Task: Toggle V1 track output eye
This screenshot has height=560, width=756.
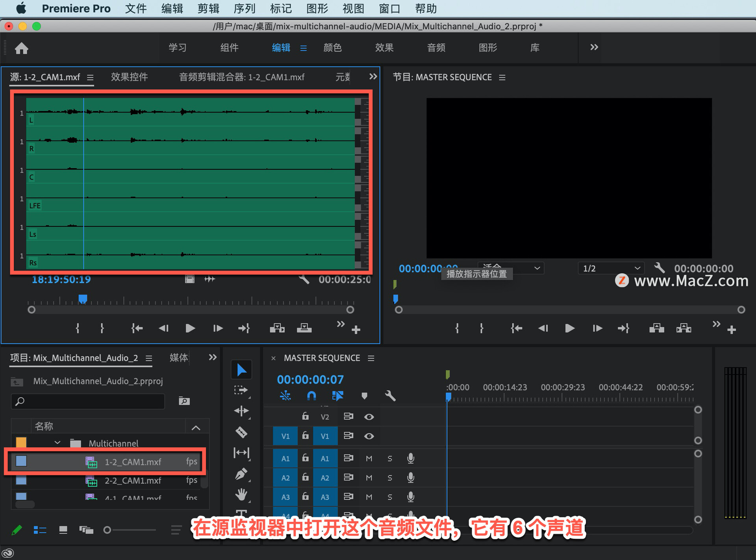Action: pyautogui.click(x=369, y=436)
